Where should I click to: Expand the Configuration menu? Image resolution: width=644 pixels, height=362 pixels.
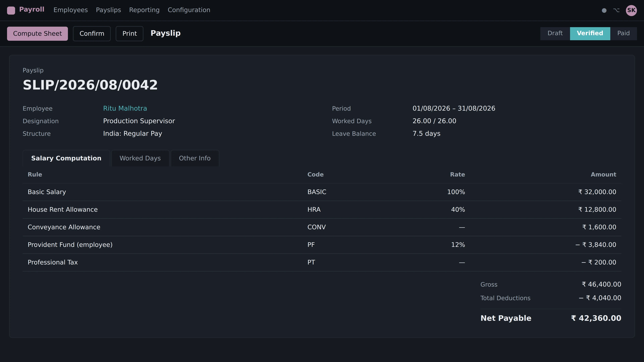(189, 10)
